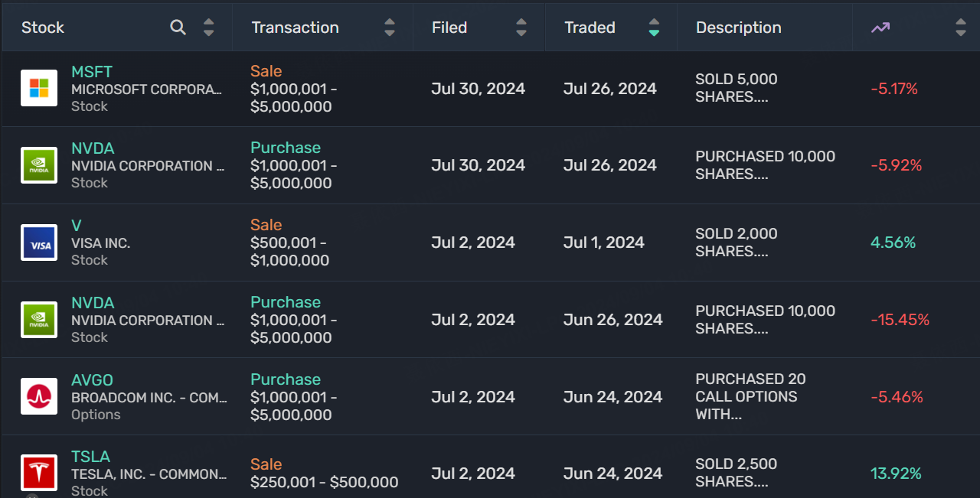The width and height of the screenshot is (980, 498).
Task: Click the Visa logo icon
Action: click(39, 242)
